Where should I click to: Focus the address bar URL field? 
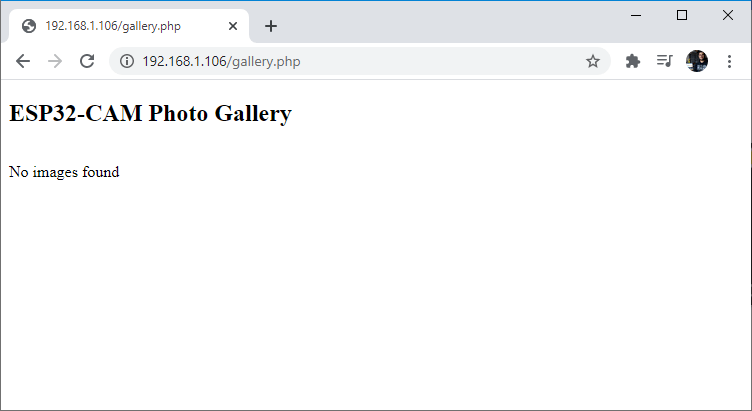[350, 61]
